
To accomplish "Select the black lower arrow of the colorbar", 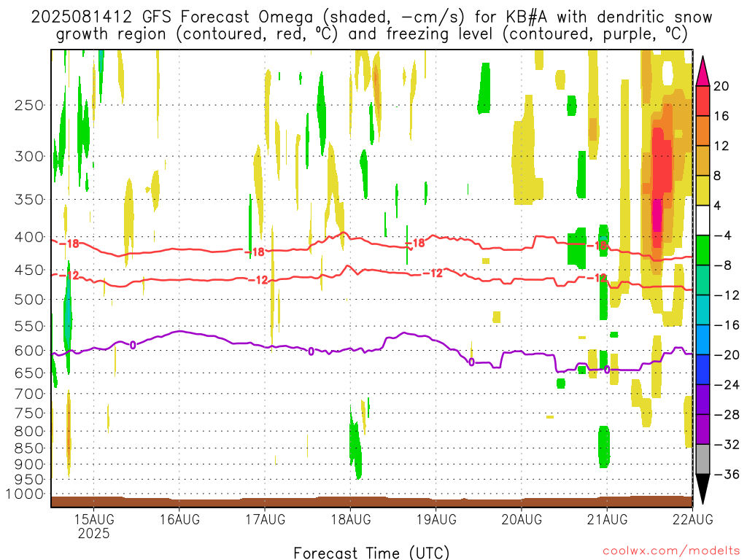I will 703,489.
